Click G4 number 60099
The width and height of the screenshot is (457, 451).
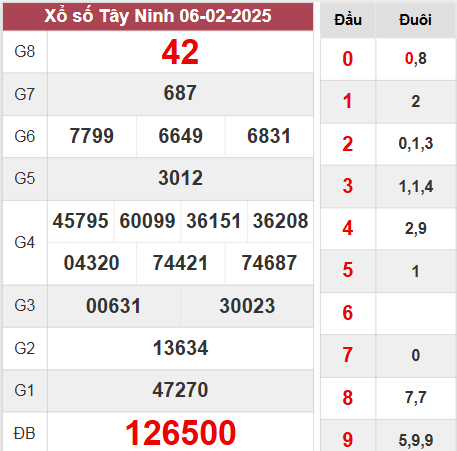(x=147, y=221)
